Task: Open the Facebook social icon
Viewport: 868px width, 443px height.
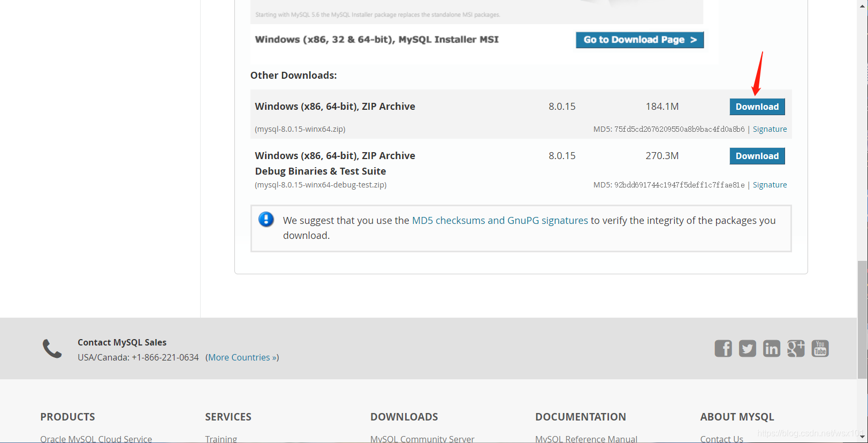Action: pos(723,348)
